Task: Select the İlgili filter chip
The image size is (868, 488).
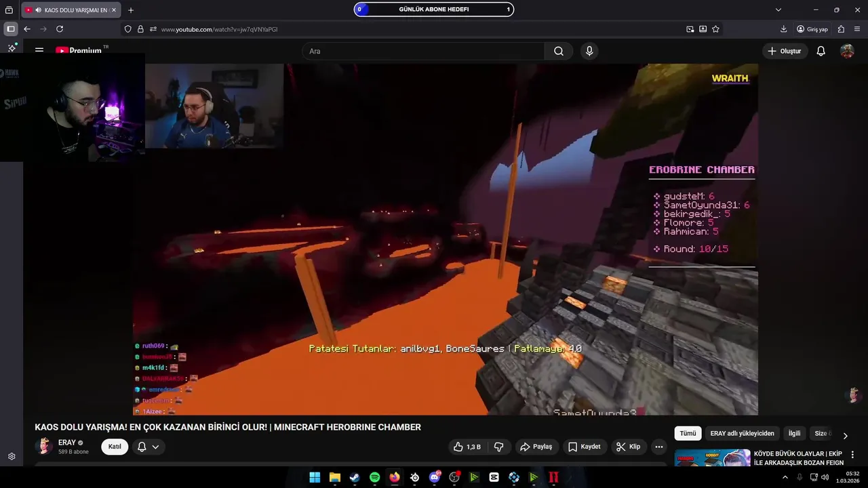Action: point(794,433)
